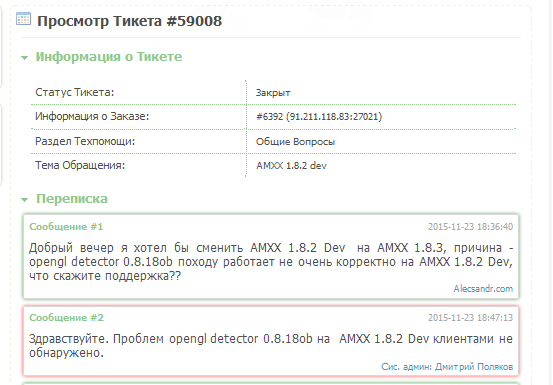The width and height of the screenshot is (553, 385).
Task: Click timestamp 2015-11-23 18:36:40
Action: [x=470, y=227]
